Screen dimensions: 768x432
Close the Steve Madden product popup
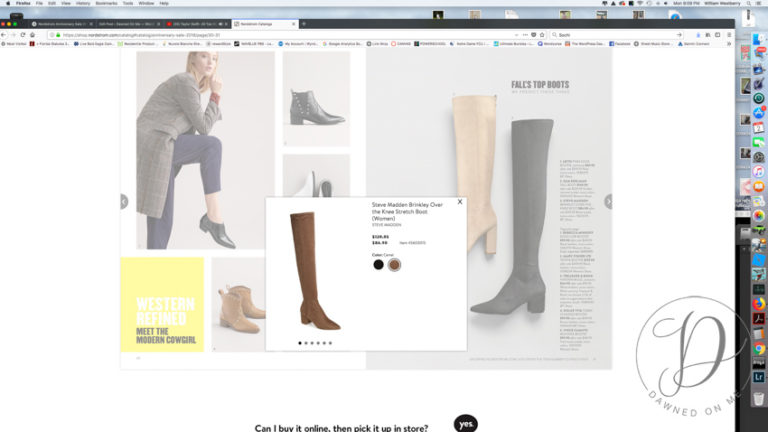click(x=459, y=201)
